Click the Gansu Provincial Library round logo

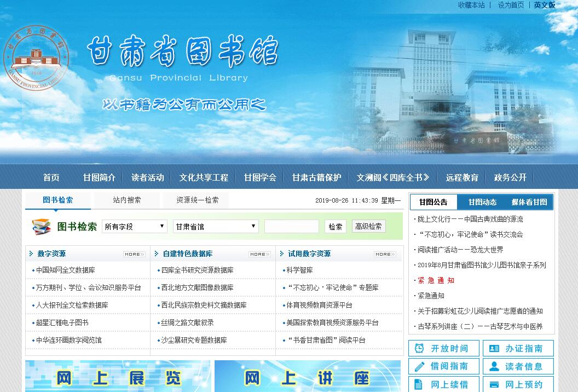(x=36, y=58)
